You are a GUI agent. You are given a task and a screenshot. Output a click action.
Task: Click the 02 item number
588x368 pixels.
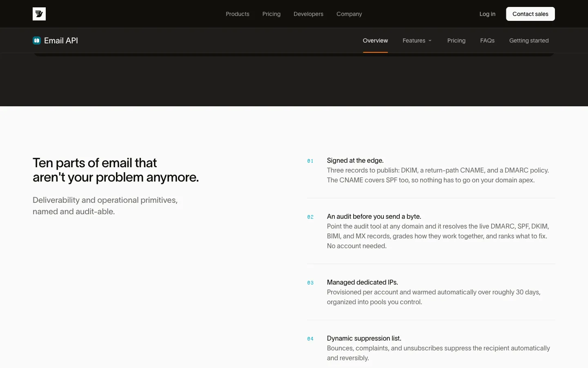coord(310,217)
